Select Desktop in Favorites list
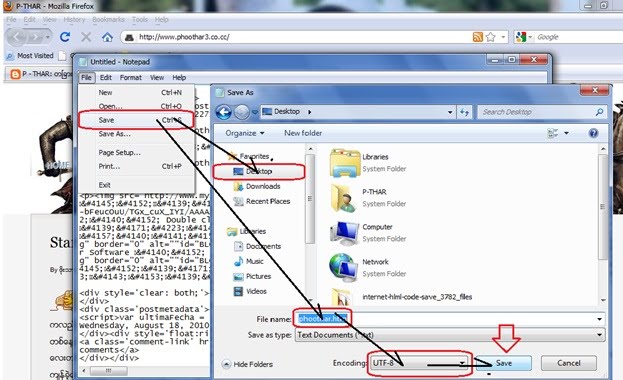 pyautogui.click(x=259, y=171)
